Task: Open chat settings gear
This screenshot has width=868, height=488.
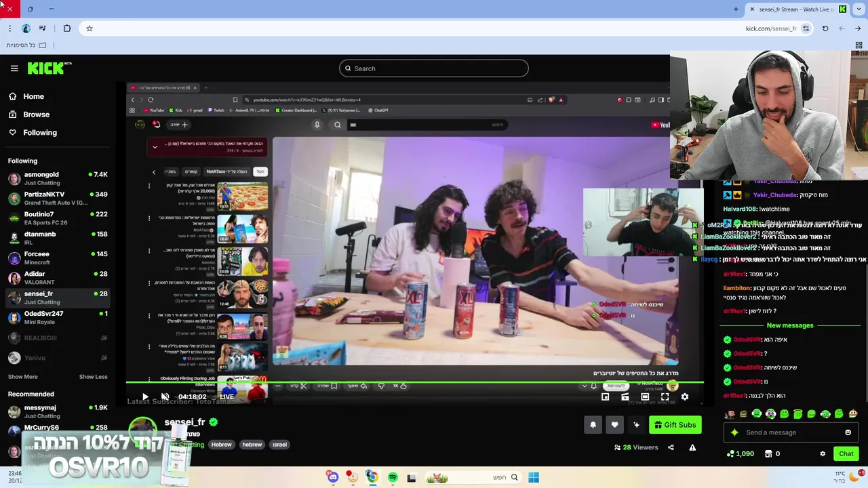Action: (823, 454)
